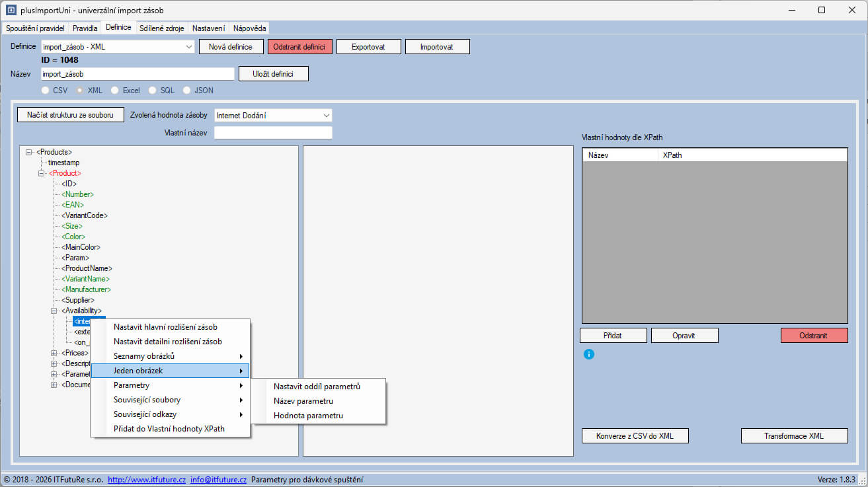Screen dimensions: 868x487
Task: Click the blue info icon below Přidat
Action: click(589, 354)
